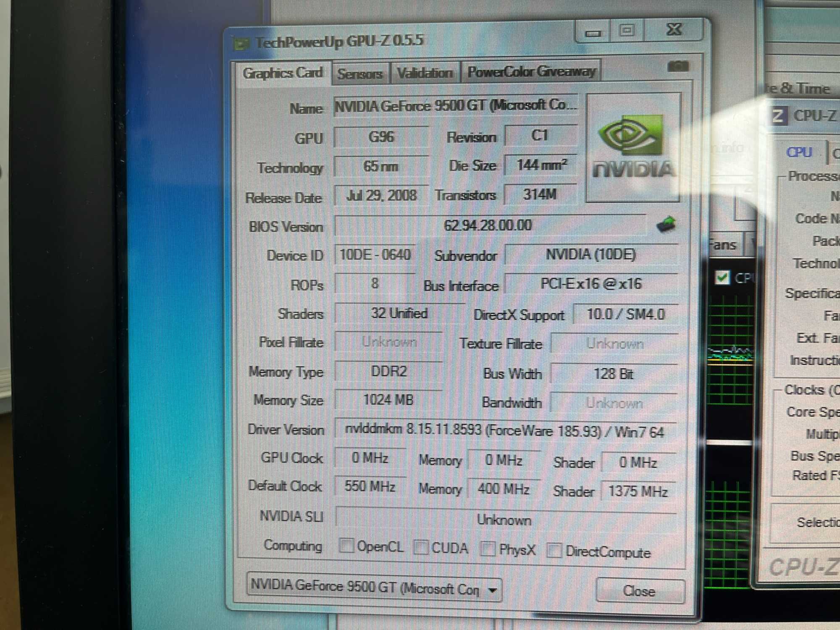Image resolution: width=840 pixels, height=630 pixels.
Task: Minimize the GPU-Z window
Action: pos(593,32)
